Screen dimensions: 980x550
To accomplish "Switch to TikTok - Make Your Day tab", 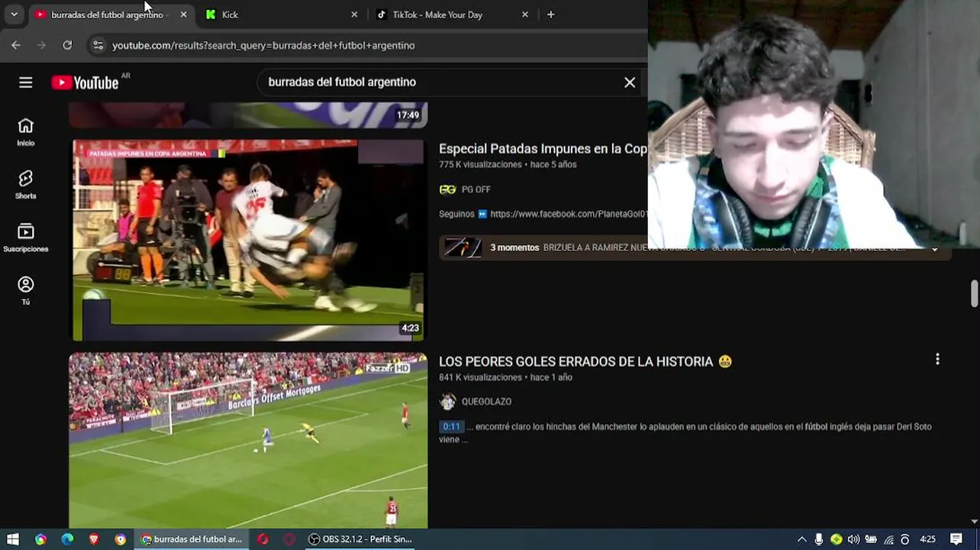I will click(x=454, y=15).
